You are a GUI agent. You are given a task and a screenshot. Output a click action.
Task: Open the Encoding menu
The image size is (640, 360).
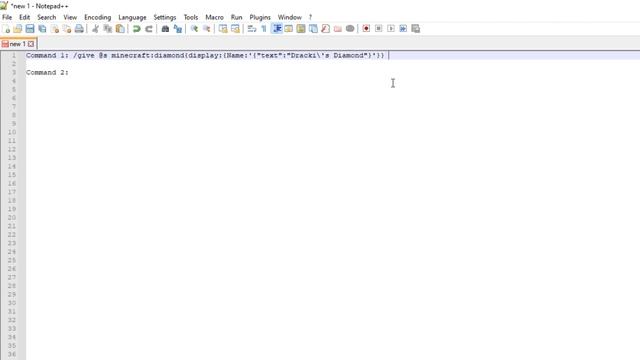click(98, 17)
